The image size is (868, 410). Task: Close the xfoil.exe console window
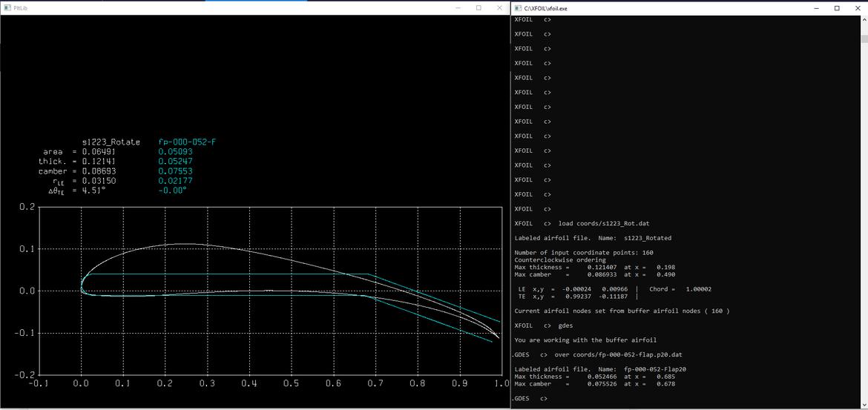(x=858, y=7)
